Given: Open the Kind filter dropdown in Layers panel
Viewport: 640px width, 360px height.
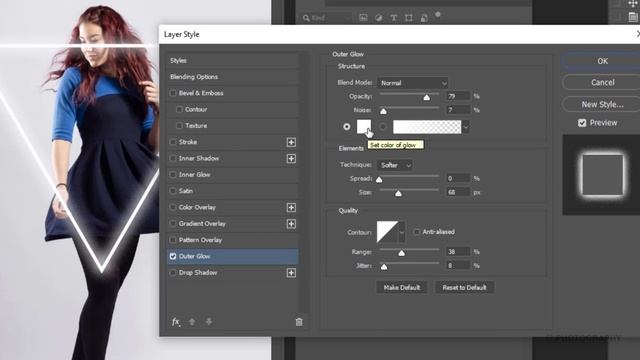Looking at the screenshot, I should [327, 18].
